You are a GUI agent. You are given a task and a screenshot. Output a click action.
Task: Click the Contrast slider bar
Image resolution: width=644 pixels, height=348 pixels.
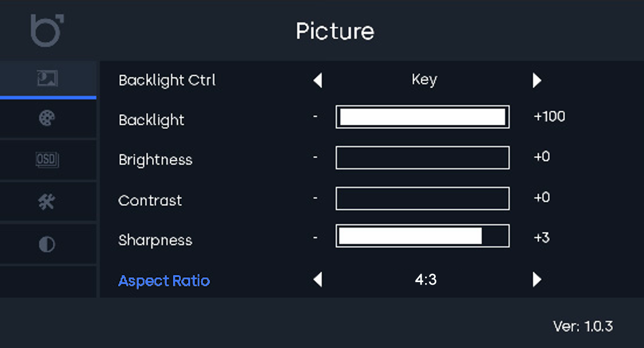pos(422,198)
